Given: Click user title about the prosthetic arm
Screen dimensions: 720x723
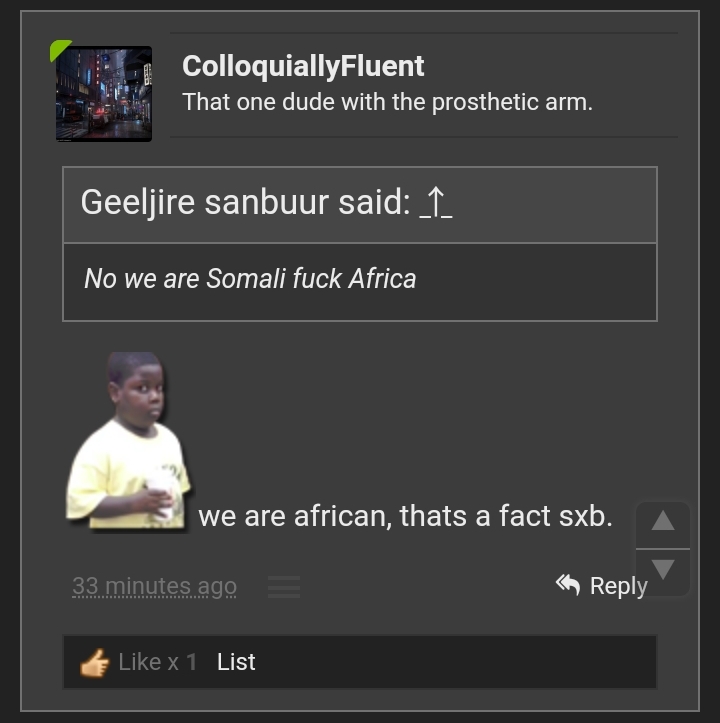Looking at the screenshot, I should click(x=387, y=102).
